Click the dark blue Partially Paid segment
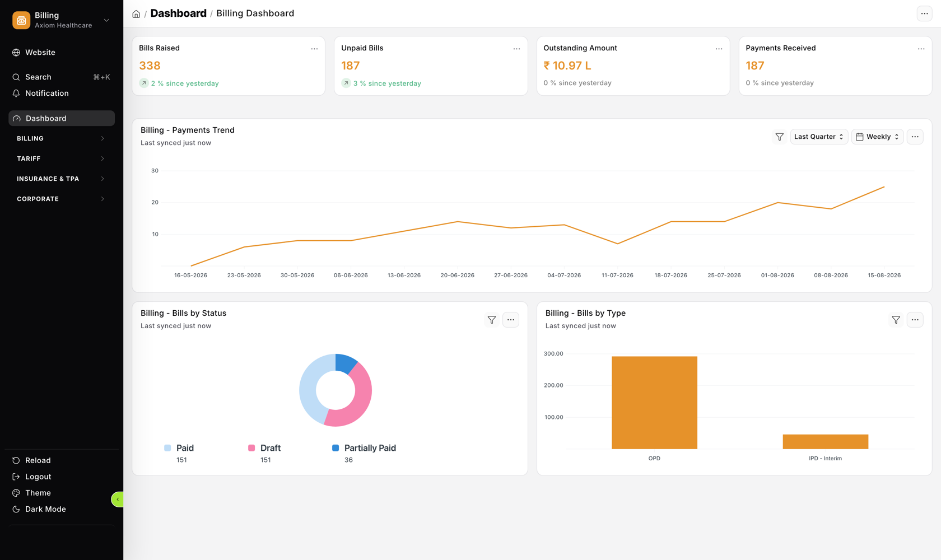Image resolution: width=941 pixels, height=560 pixels. (x=345, y=363)
